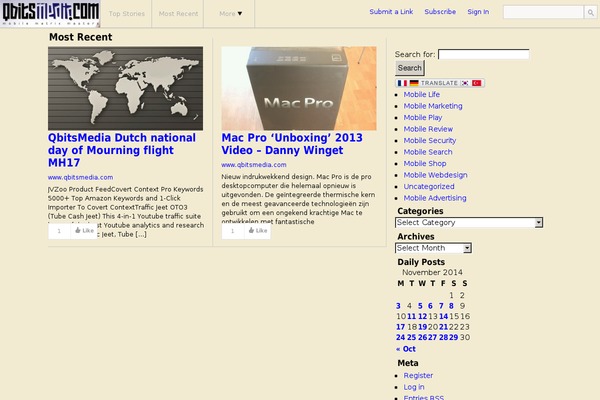Focus the sidebar Search for text field

[x=484, y=54]
